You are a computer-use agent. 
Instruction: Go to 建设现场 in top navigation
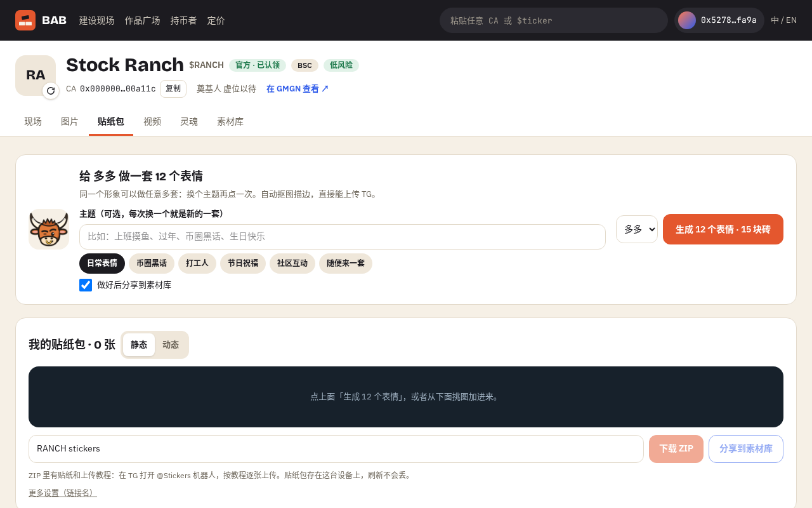click(97, 20)
